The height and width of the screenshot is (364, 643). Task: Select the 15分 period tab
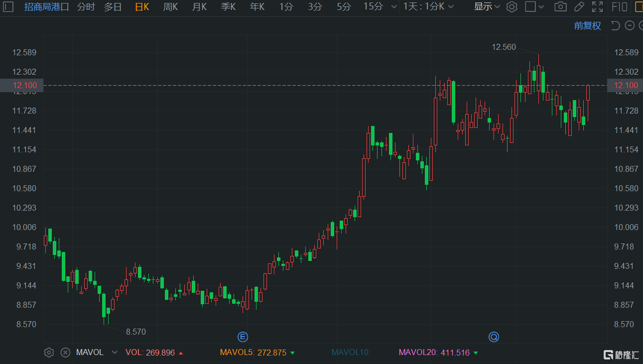point(373,7)
